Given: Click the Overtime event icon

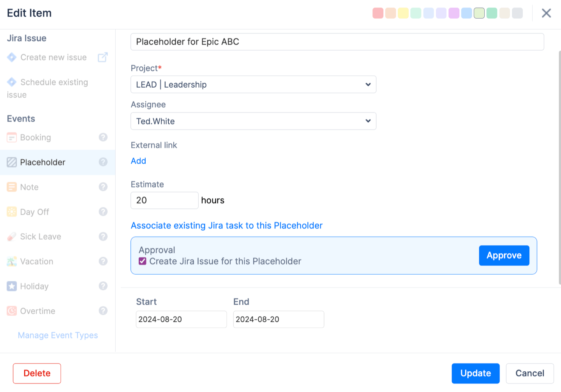Looking at the screenshot, I should 12,311.
